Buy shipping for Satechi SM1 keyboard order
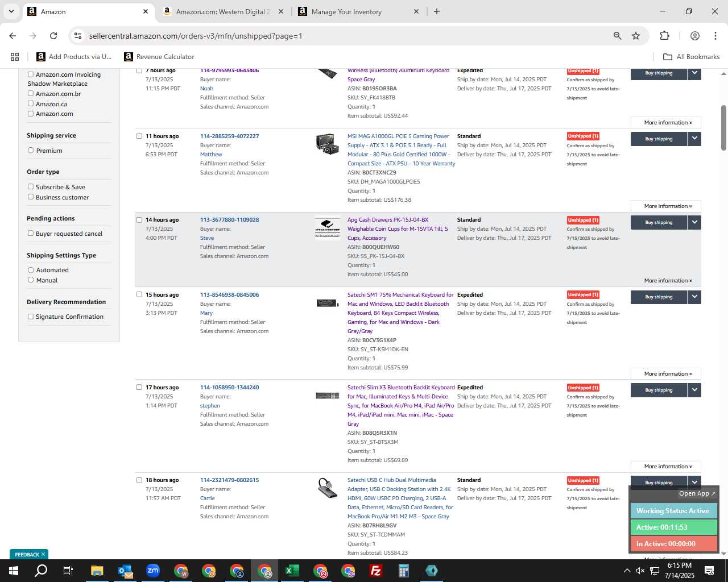 point(659,297)
